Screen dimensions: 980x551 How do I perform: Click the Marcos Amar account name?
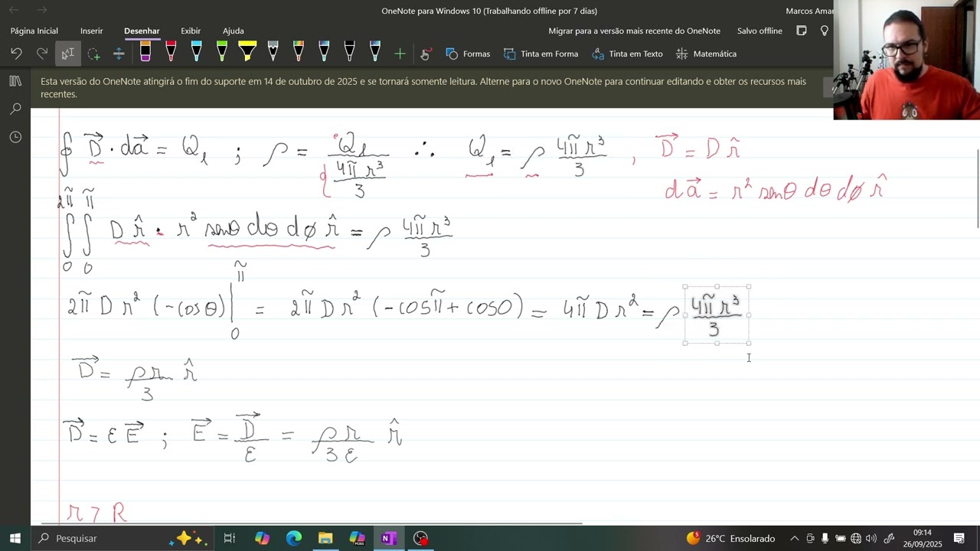(x=809, y=11)
